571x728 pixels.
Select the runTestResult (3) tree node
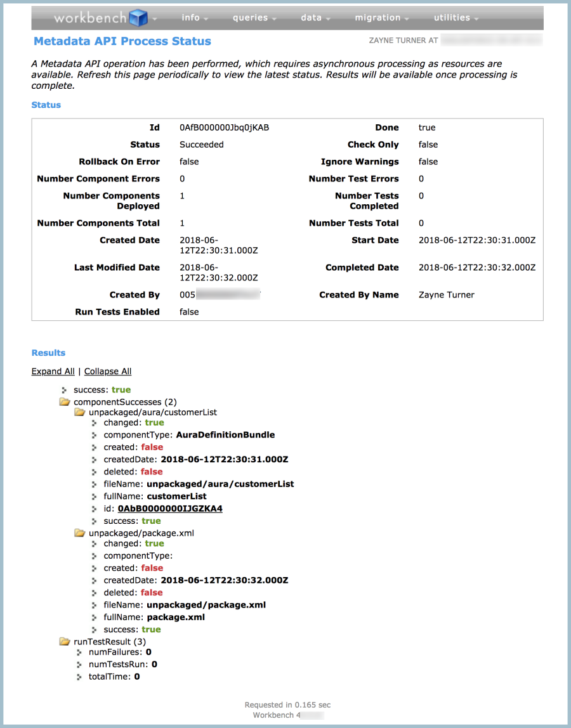110,642
